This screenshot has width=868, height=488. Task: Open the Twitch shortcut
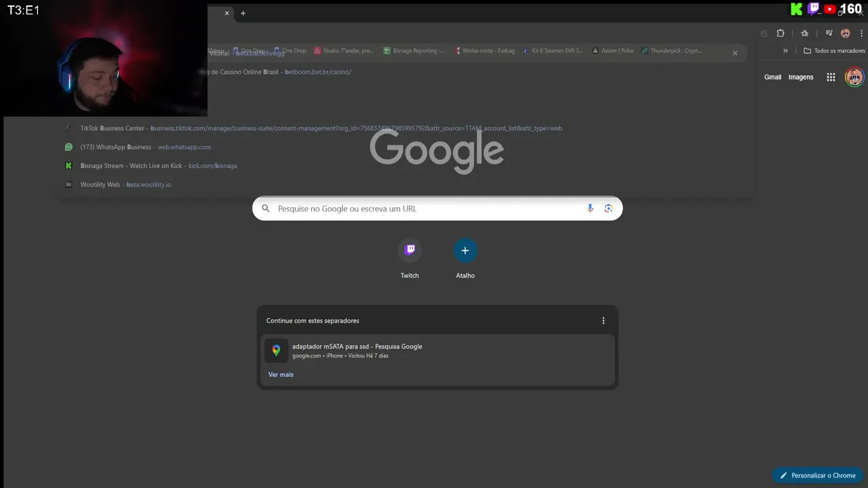pos(410,259)
